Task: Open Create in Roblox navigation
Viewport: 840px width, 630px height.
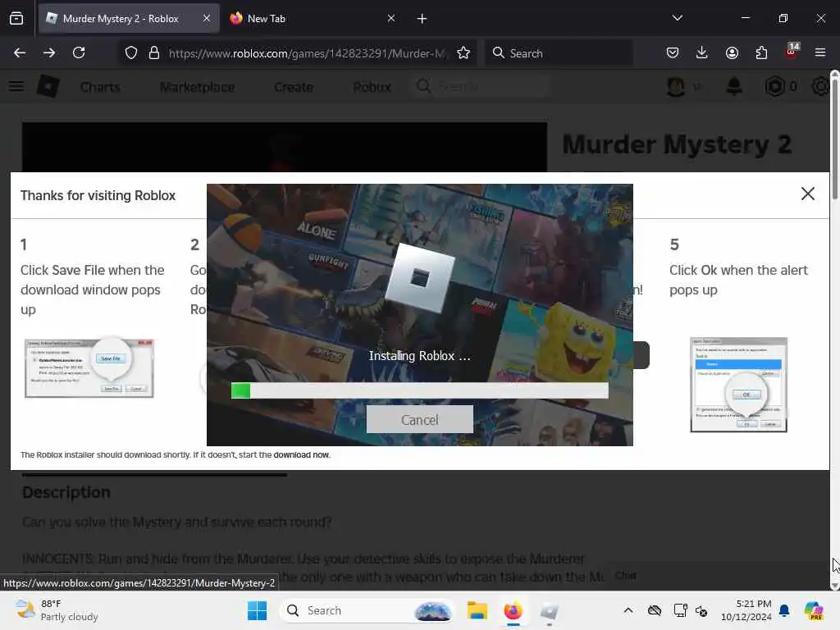Action: [294, 87]
